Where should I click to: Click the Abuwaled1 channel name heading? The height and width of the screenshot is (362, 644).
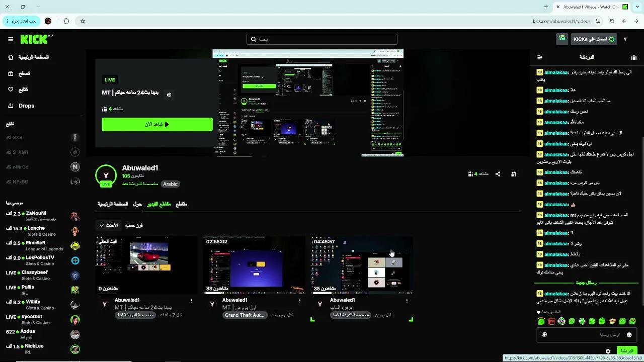tap(140, 168)
